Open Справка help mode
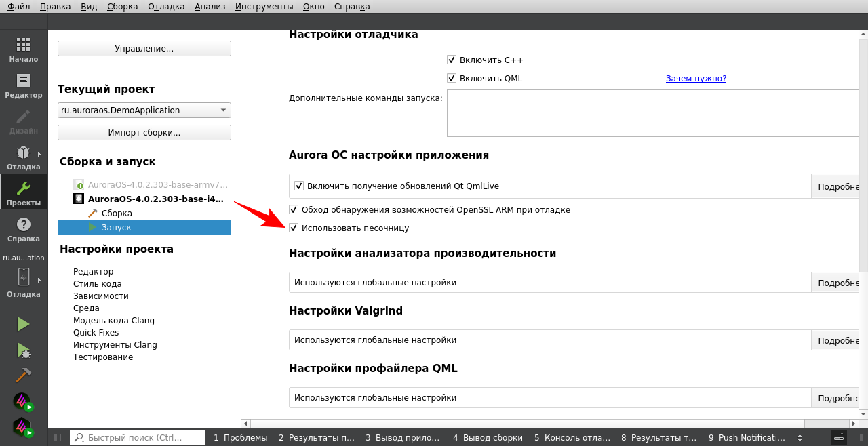The height and width of the screenshot is (446, 868). point(23,229)
